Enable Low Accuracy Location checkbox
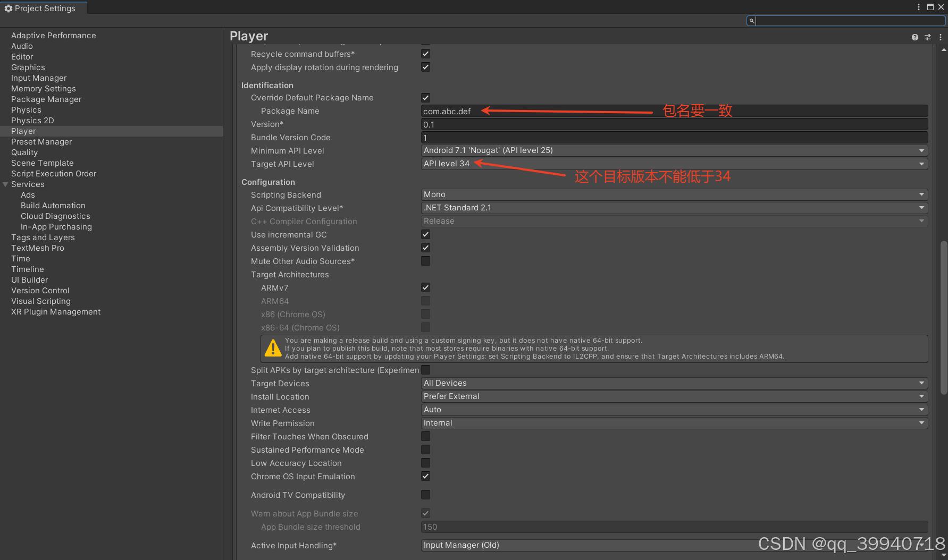 click(425, 463)
